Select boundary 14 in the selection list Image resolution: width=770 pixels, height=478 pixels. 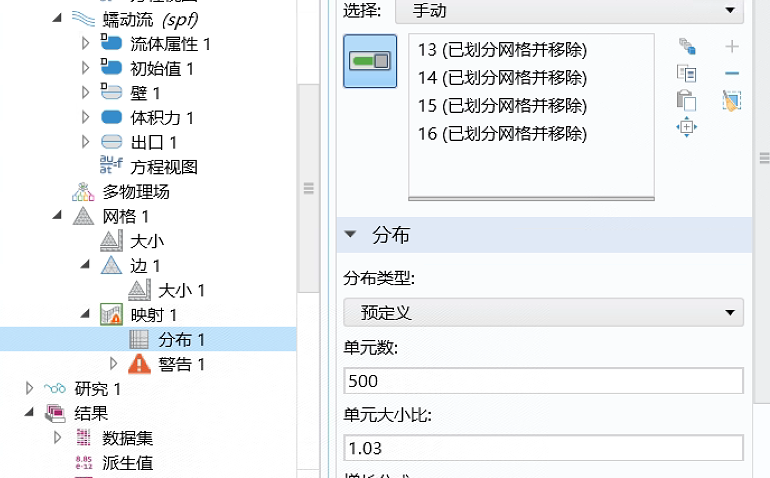501,78
